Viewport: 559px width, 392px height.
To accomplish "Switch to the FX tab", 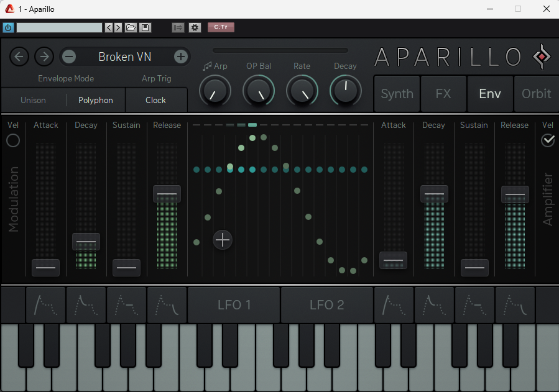I will [443, 94].
